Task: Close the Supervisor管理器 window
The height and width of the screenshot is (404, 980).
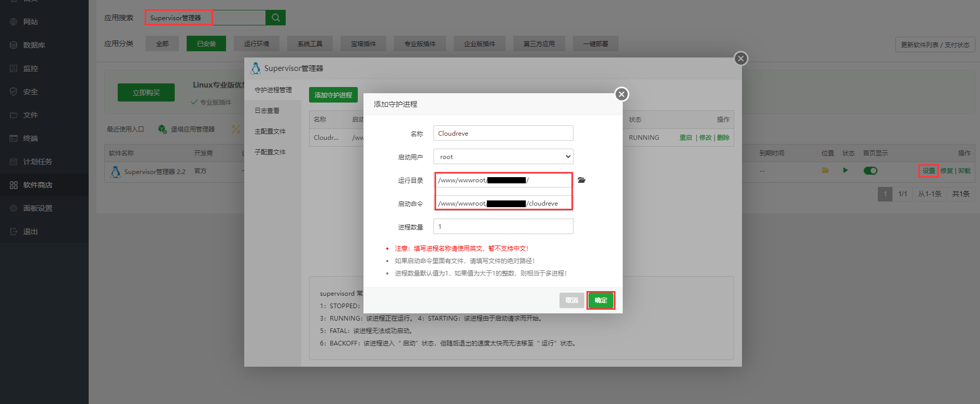Action: click(x=741, y=59)
